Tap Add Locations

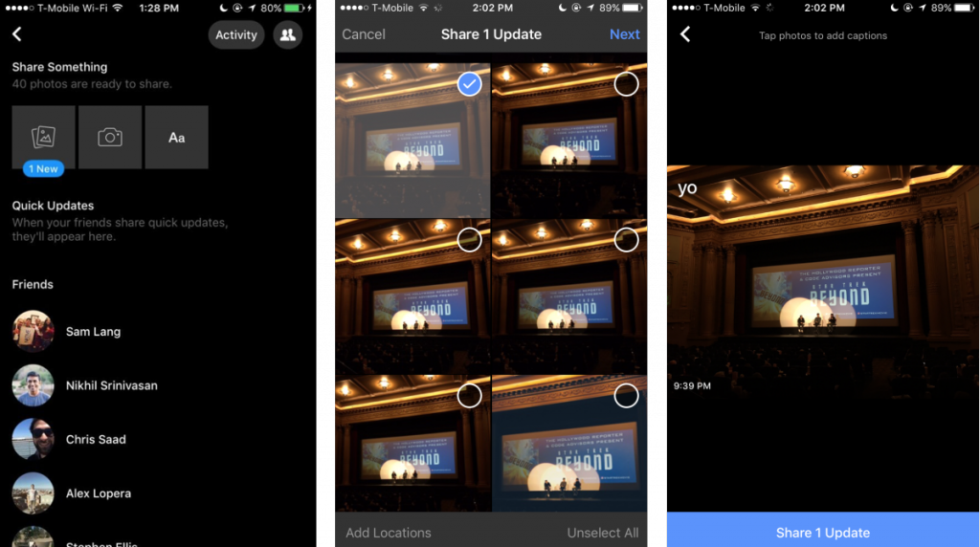389,533
